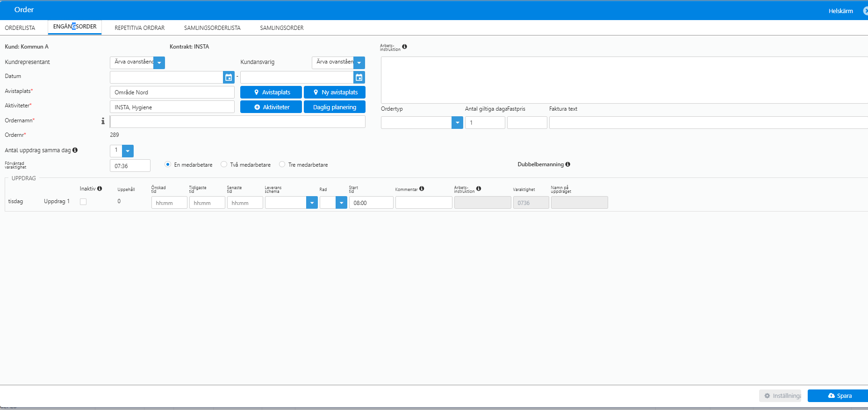Go to Samlingsorder tab
The width and height of the screenshot is (868, 410).
[x=282, y=28]
